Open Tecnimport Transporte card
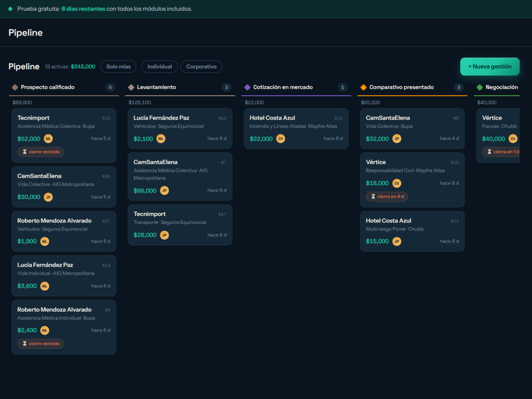The height and width of the screenshot is (399, 532). pos(180,225)
